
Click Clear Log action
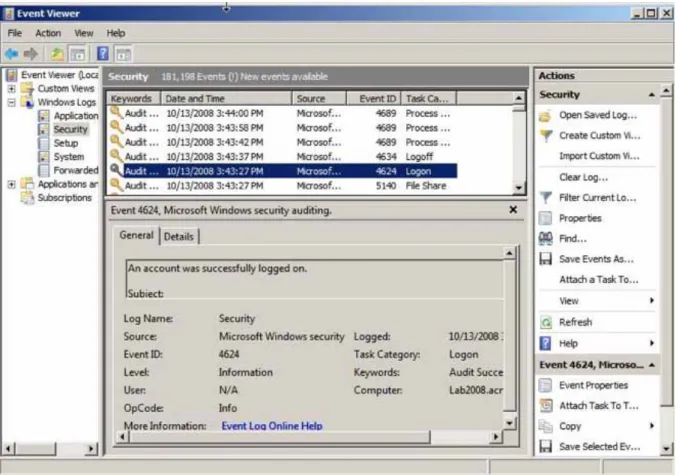click(583, 178)
